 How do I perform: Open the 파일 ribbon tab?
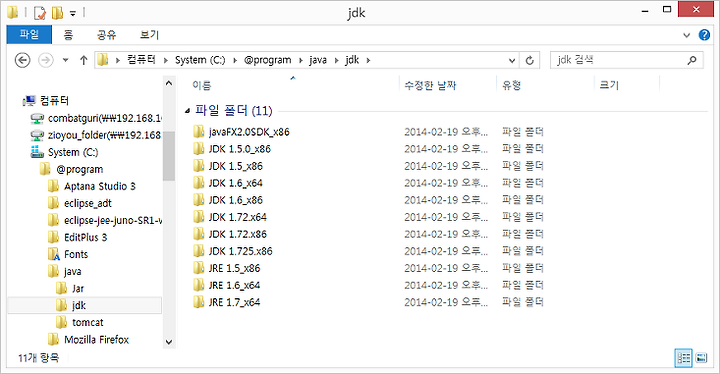29,34
